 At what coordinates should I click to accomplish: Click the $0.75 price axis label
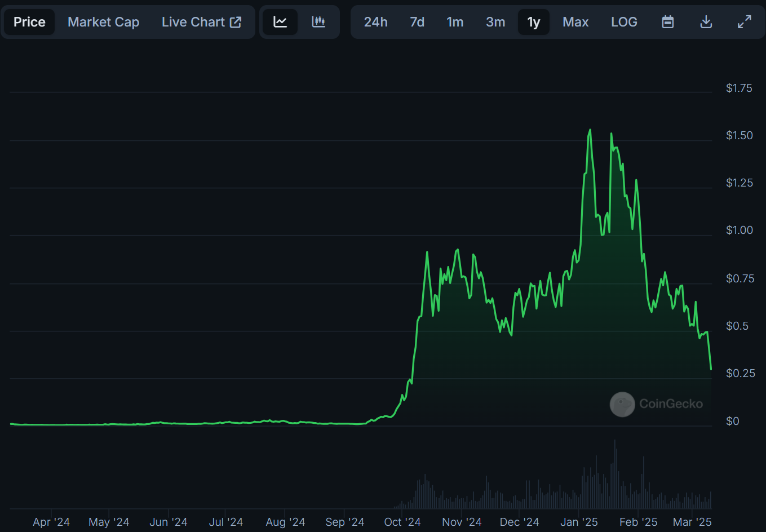[740, 278]
